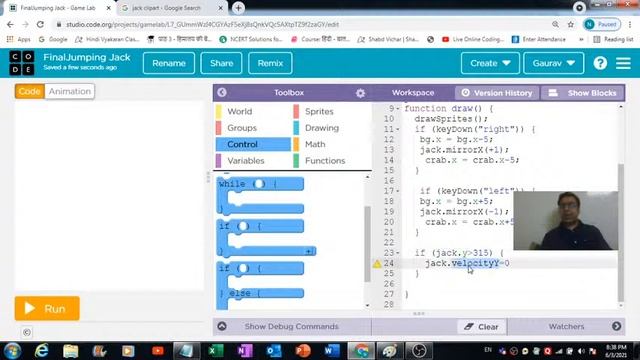Open OBS Studio from the taskbar
The width and height of the screenshot is (640, 360).
(x=419, y=351)
